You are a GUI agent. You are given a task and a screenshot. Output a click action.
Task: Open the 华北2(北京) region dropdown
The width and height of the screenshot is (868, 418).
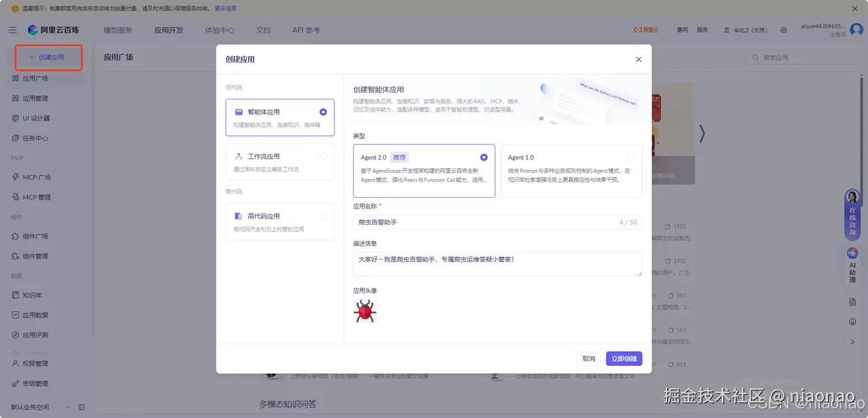click(749, 29)
